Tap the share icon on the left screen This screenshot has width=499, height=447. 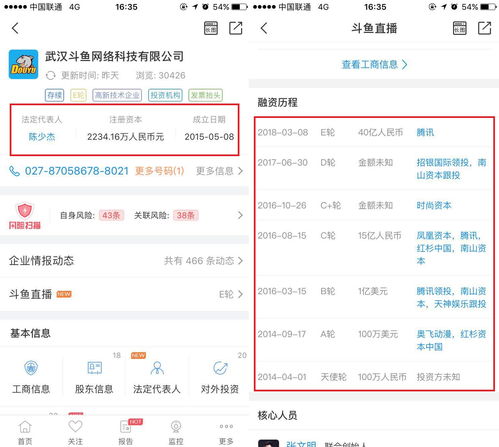236,28
